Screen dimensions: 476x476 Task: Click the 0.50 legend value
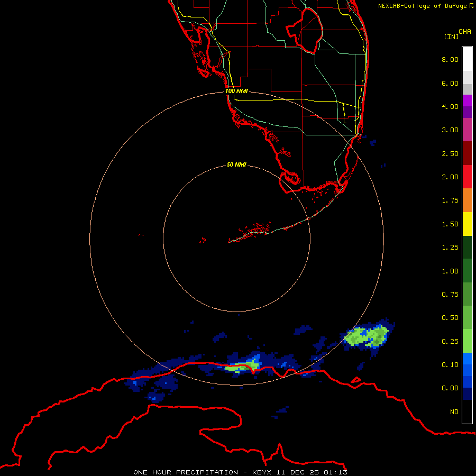pyautogui.click(x=450, y=318)
